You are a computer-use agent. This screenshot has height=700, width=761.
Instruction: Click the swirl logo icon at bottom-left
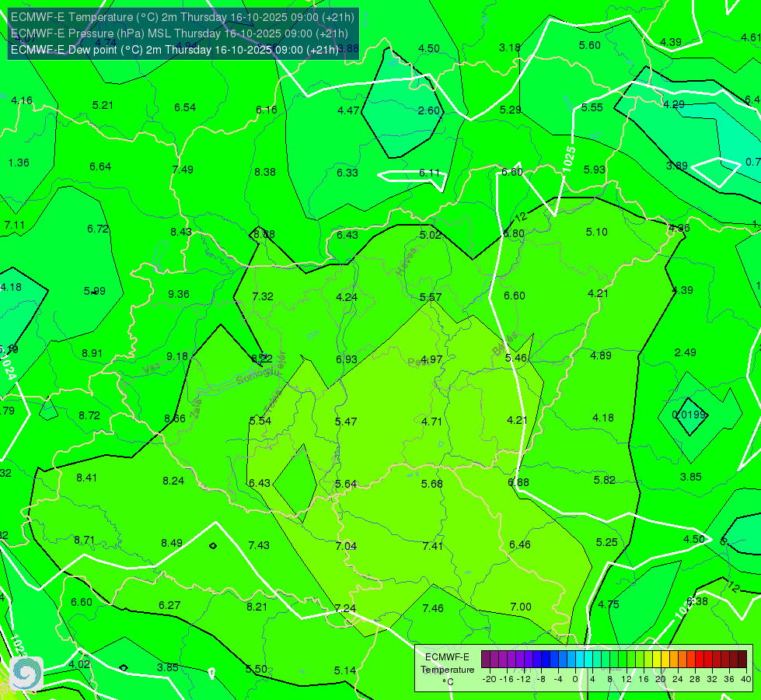(26, 673)
